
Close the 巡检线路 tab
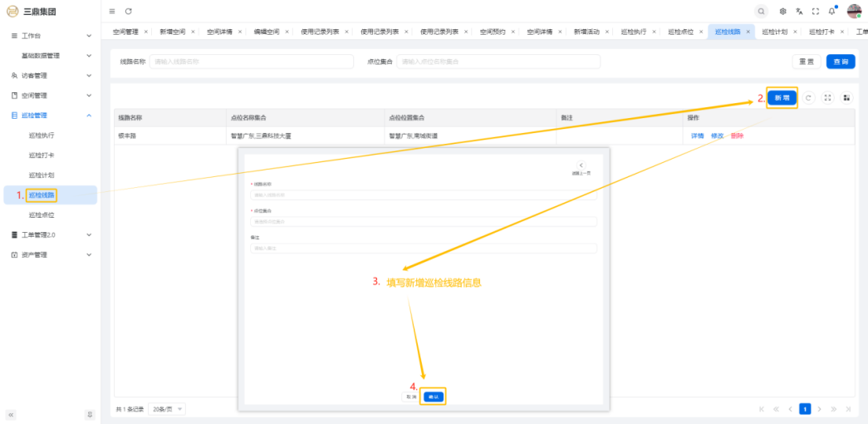coord(748,32)
